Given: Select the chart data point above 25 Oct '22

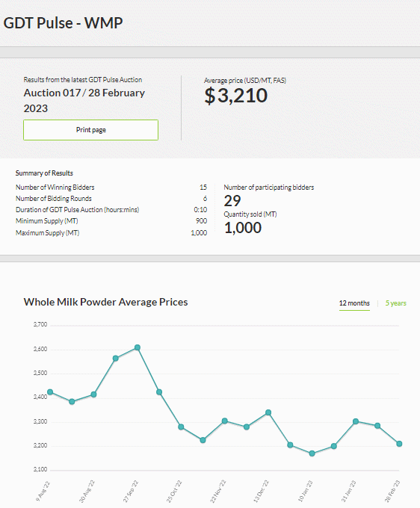Looking at the screenshot, I should (x=181, y=427).
